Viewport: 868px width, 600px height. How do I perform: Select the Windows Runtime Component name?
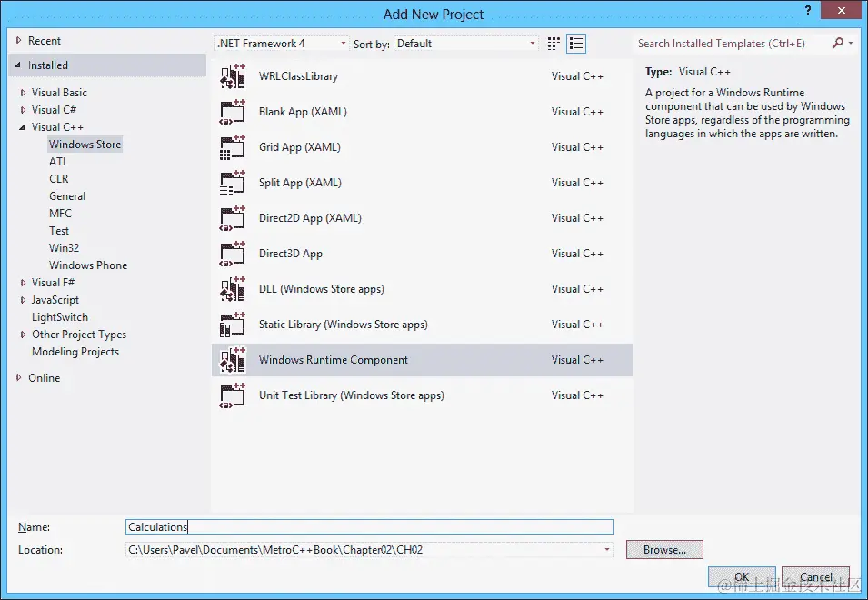(334, 360)
